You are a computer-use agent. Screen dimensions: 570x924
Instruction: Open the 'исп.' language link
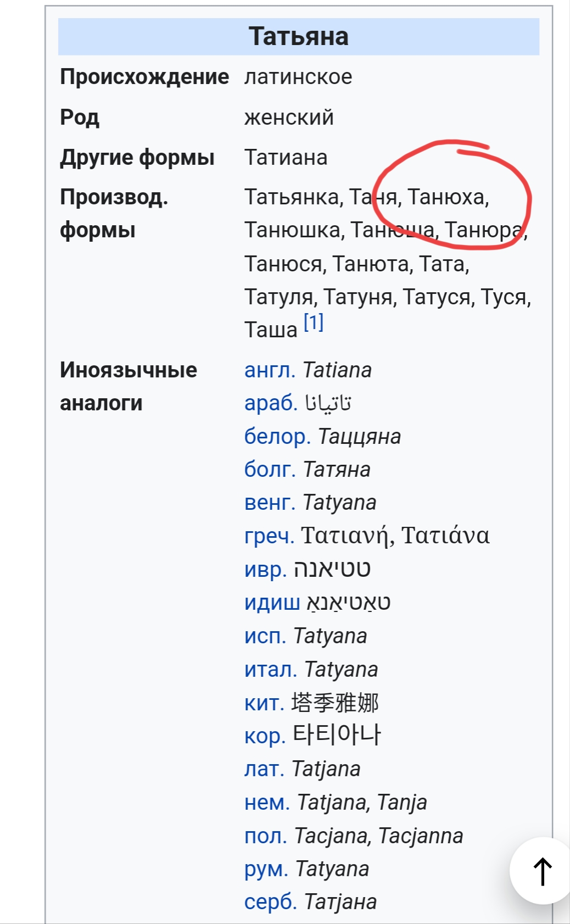pos(265,636)
